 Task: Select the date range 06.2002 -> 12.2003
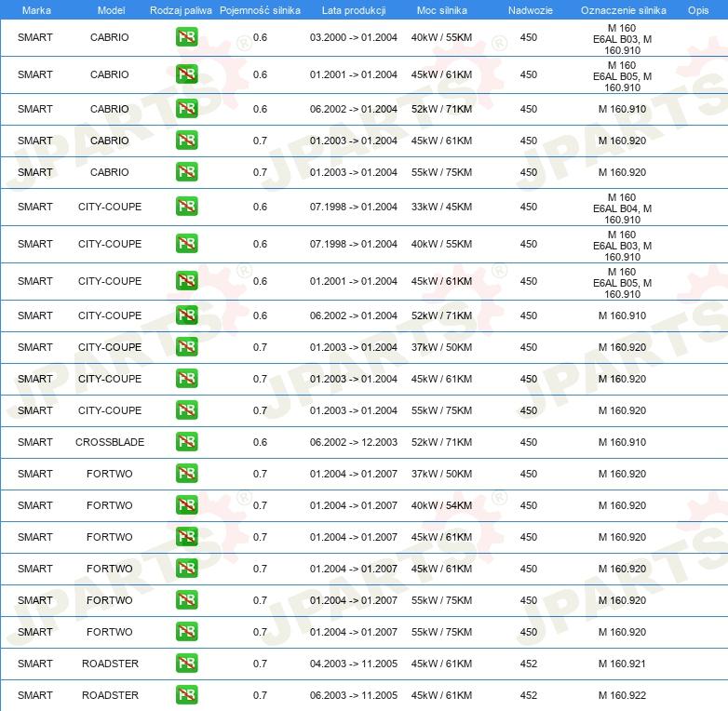click(x=354, y=442)
